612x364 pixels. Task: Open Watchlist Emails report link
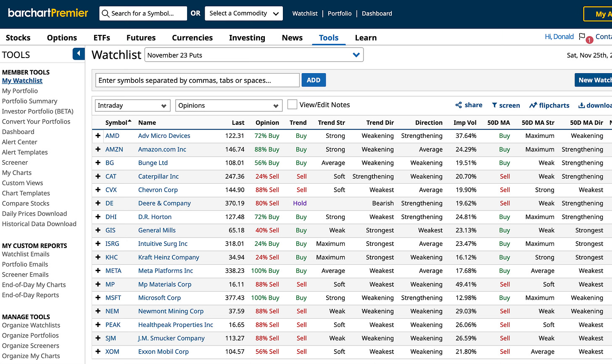26,254
